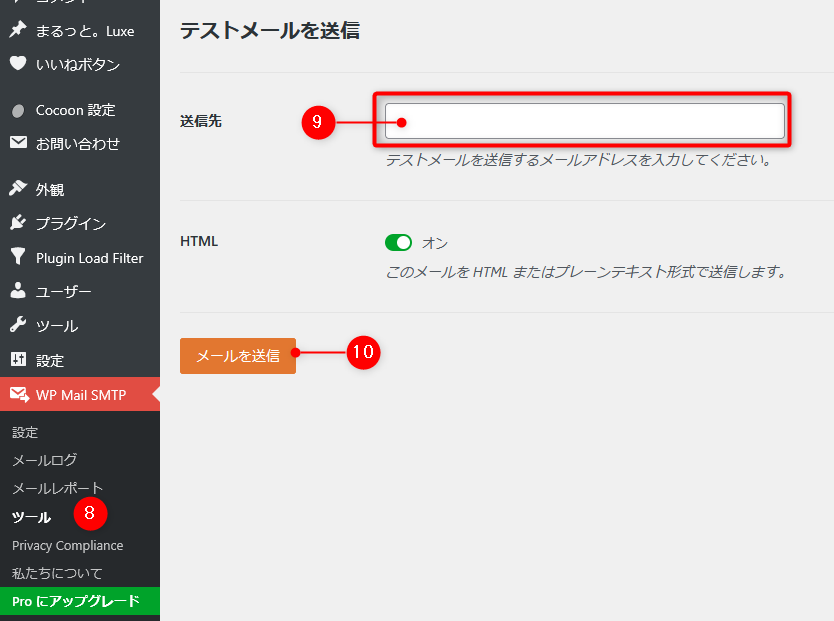Open いいねボタン menu item
834x621 pixels.
pyautogui.click(x=80, y=64)
